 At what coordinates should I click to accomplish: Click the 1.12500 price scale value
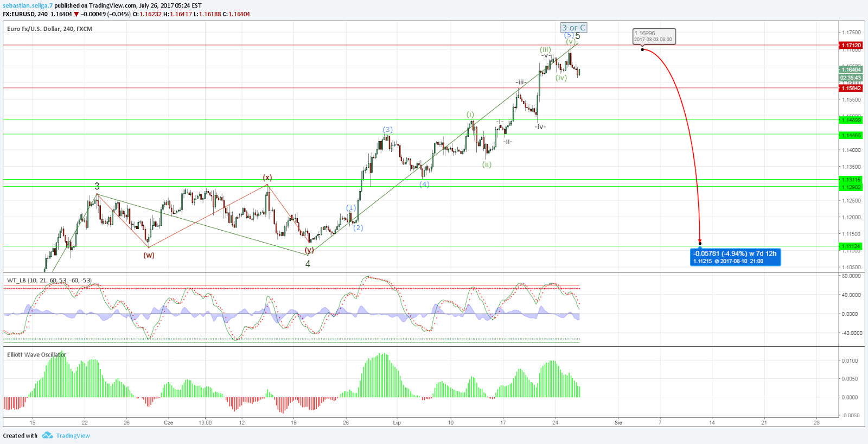click(x=851, y=201)
